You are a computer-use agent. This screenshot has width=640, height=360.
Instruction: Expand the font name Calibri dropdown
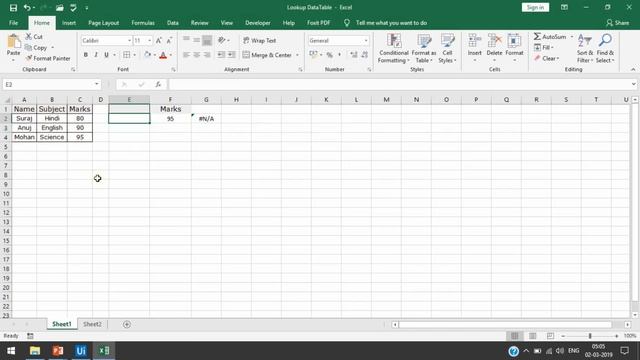pyautogui.click(x=129, y=40)
